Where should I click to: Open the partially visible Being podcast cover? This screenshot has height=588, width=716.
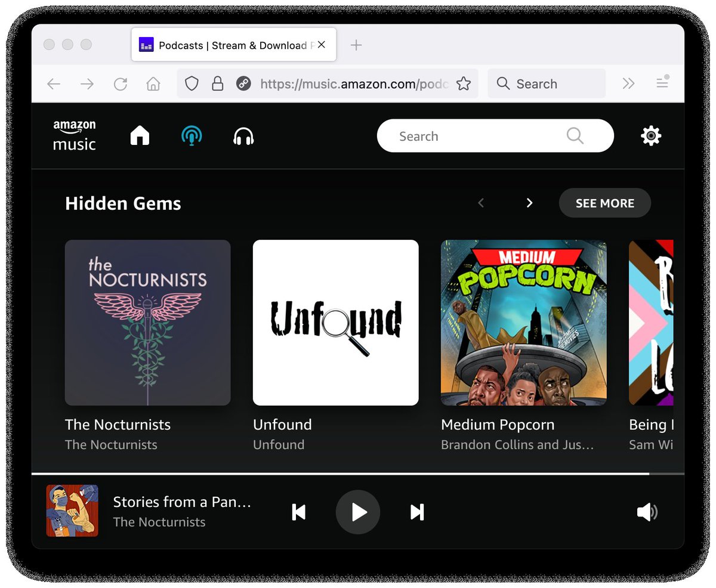pos(651,323)
